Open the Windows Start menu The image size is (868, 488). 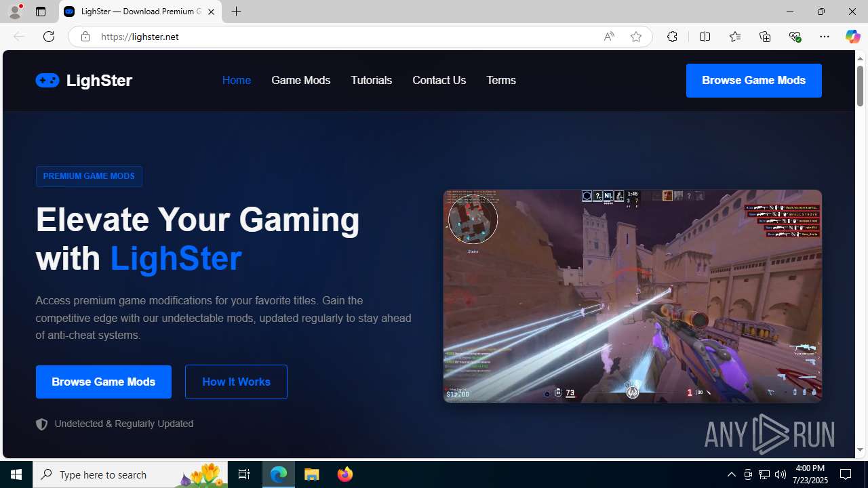(16, 474)
